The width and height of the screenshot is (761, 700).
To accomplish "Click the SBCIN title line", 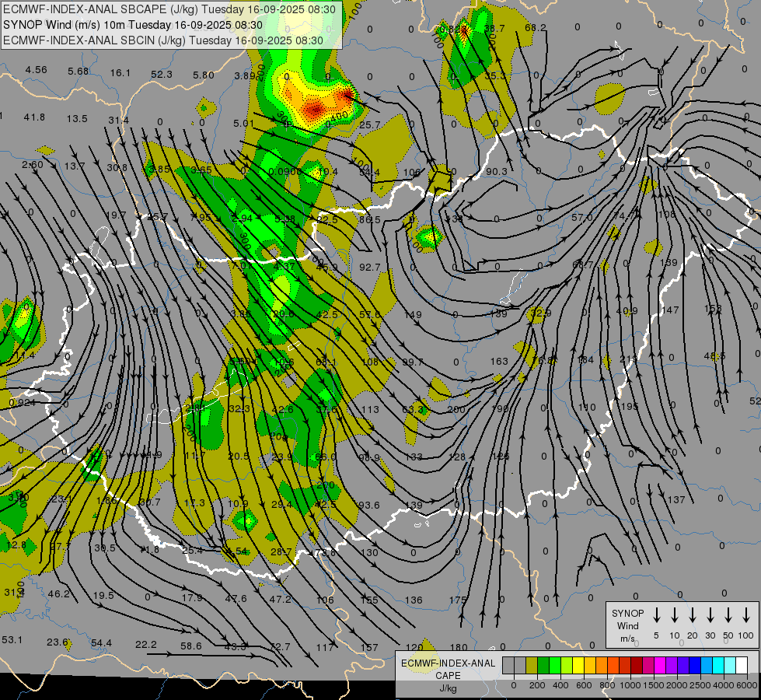I will (163, 40).
